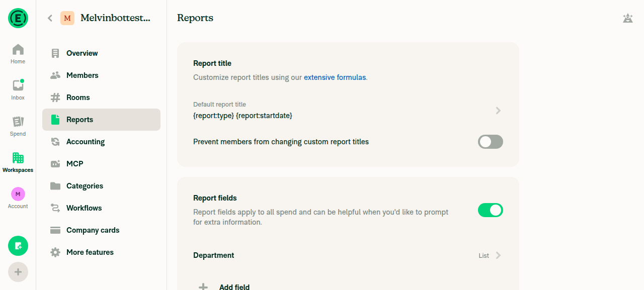Click the Company cards icon
The image size is (644, 290).
(x=55, y=230)
